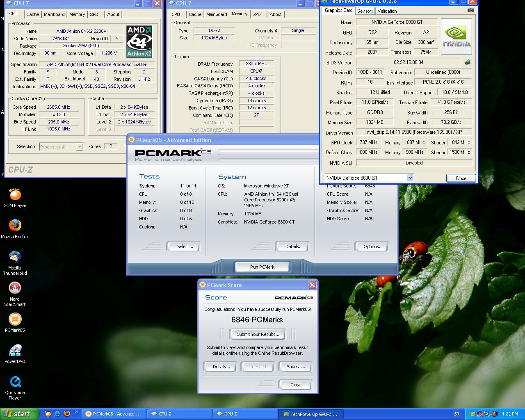The height and width of the screenshot is (420, 525).
Task: Close the PCMark Score dialog with X
Action: pyautogui.click(x=312, y=285)
